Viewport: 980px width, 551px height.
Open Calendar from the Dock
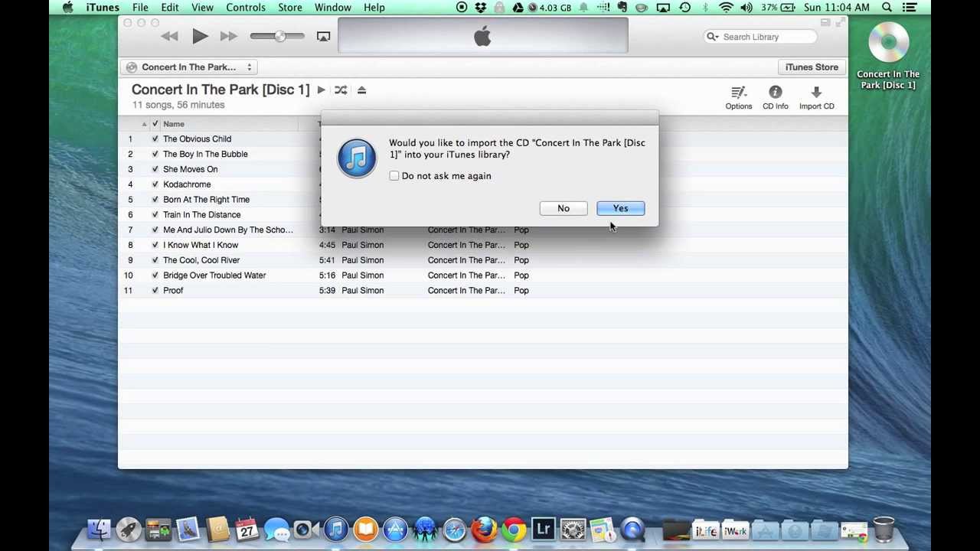(x=247, y=529)
